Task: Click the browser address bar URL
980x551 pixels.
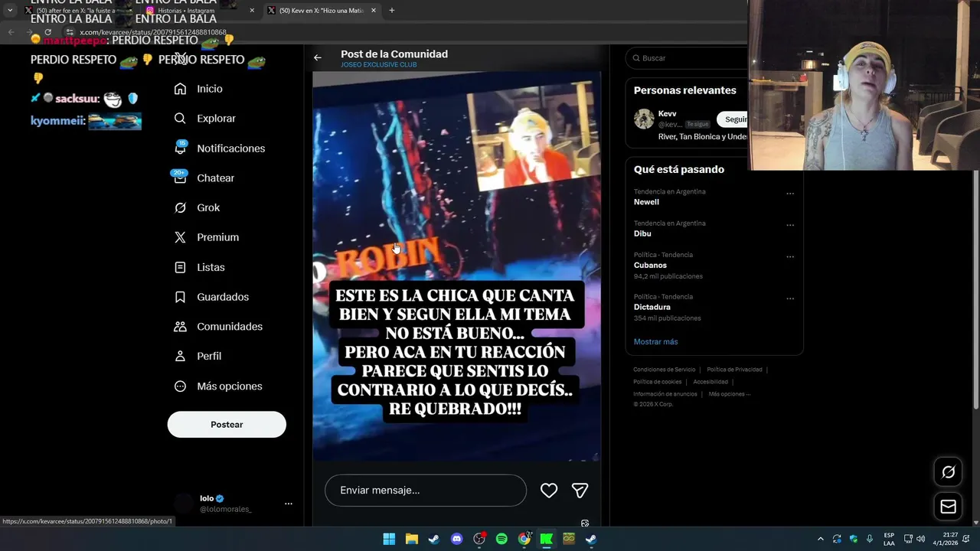Action: point(152,32)
